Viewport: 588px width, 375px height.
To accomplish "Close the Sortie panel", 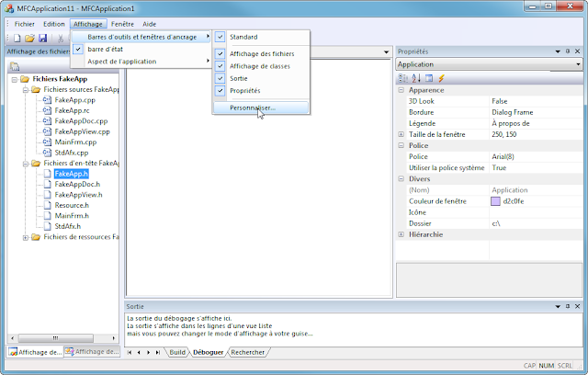I will 578,306.
